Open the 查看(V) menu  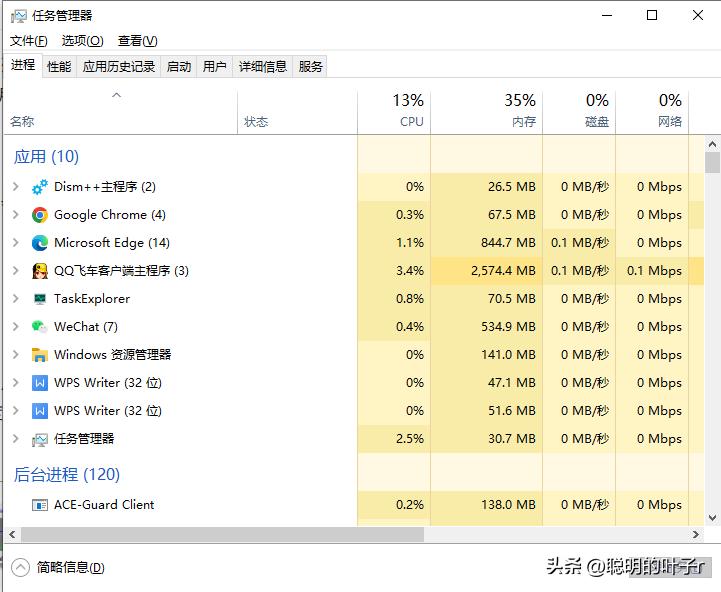tap(137, 41)
